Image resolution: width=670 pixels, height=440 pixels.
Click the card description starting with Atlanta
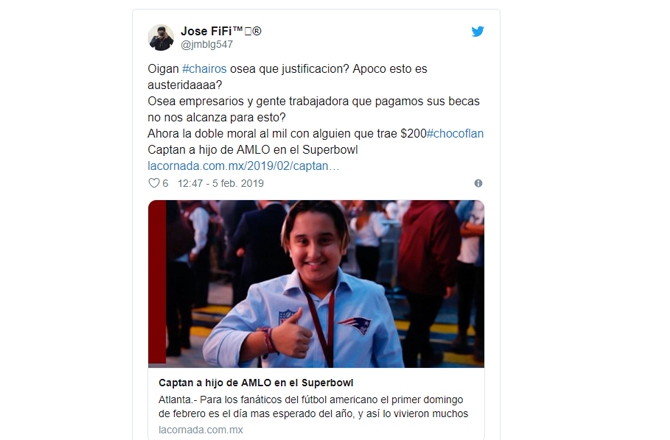[x=313, y=407]
